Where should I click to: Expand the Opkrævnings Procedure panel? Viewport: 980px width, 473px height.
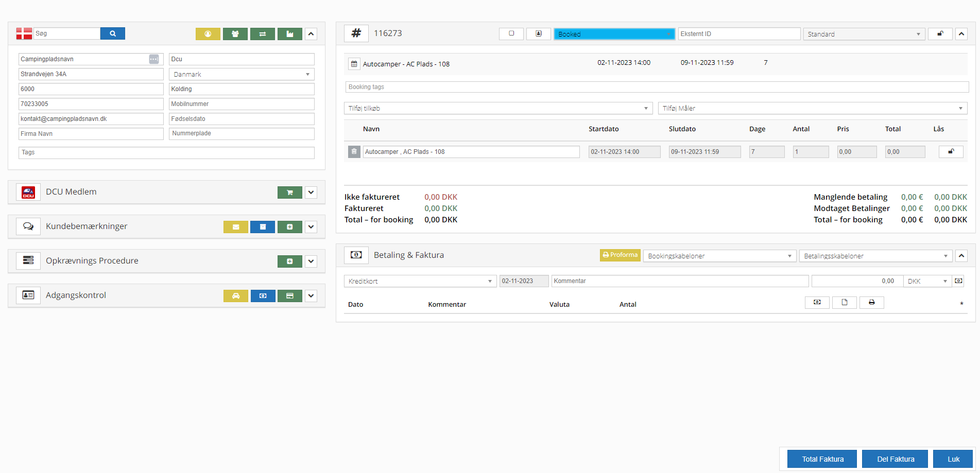point(311,261)
